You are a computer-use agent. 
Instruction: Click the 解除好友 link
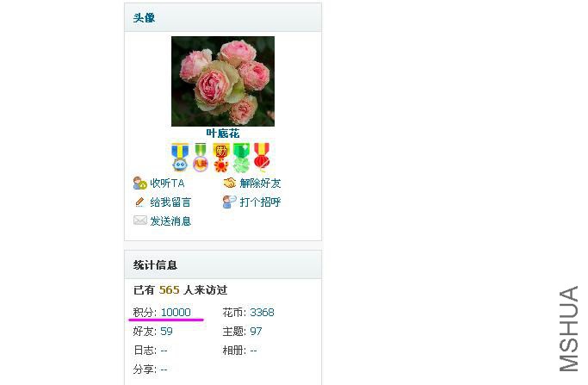click(x=260, y=183)
